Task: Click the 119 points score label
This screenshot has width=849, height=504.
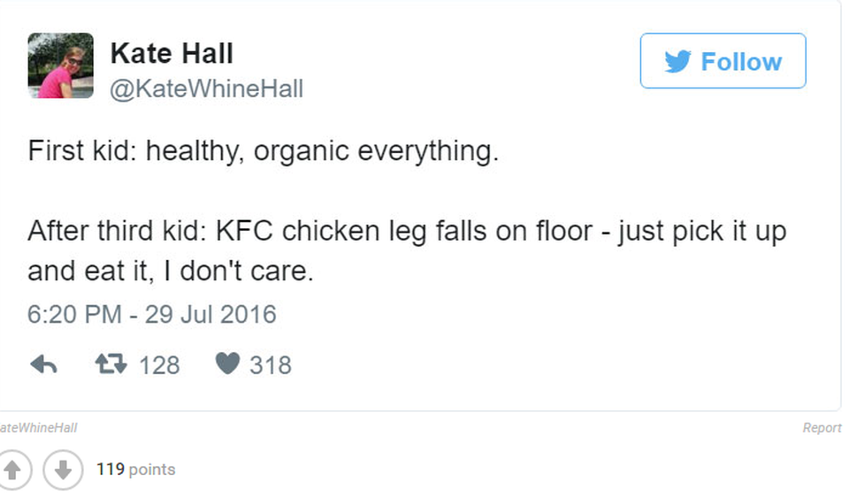Action: click(x=136, y=470)
